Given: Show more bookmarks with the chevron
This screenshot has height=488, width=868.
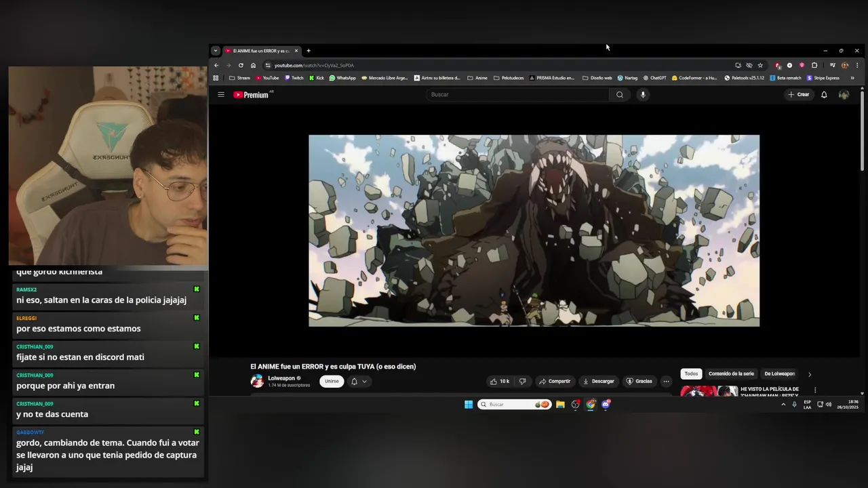Looking at the screenshot, I should click(852, 78).
